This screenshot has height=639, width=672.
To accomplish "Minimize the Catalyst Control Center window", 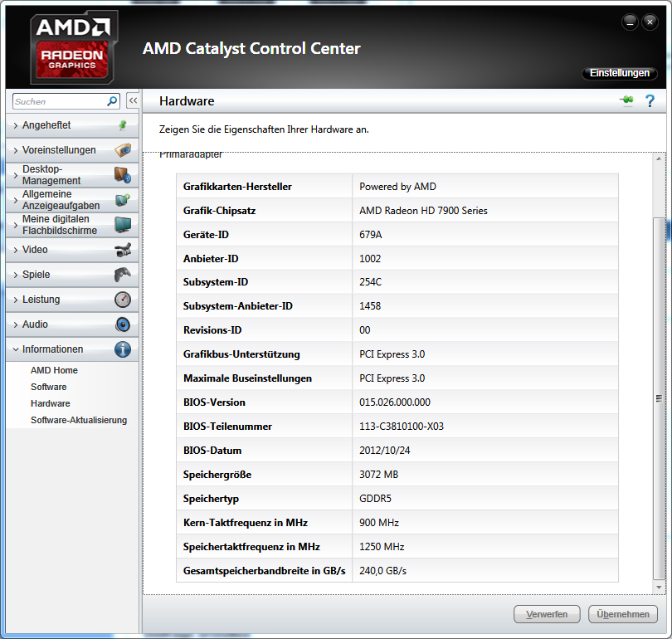I will pyautogui.click(x=630, y=22).
